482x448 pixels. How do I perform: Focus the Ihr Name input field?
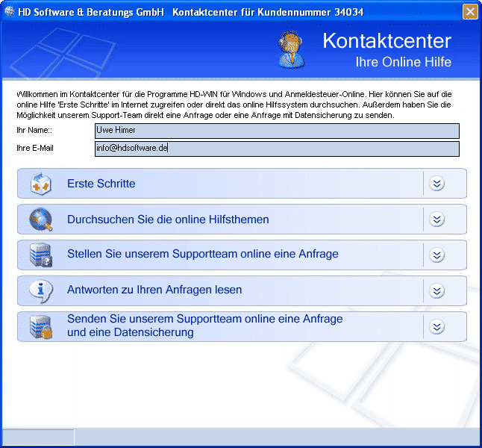277,131
